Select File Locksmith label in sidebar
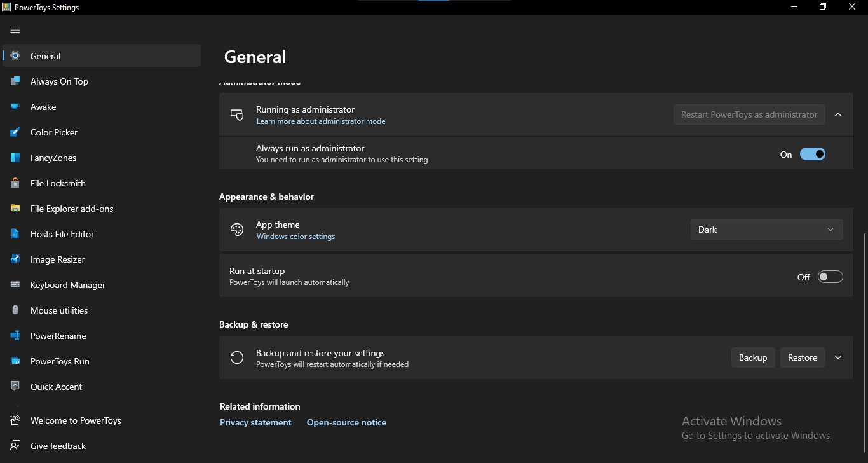The width and height of the screenshot is (868, 463). [58, 183]
